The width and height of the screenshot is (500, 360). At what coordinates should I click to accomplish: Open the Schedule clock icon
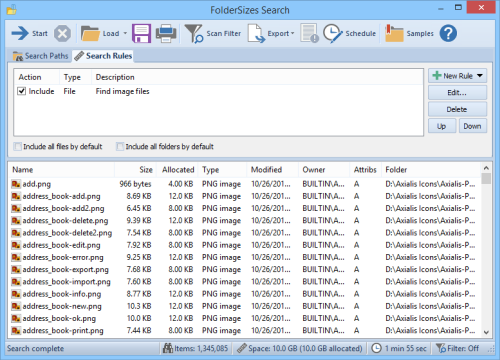(x=332, y=33)
